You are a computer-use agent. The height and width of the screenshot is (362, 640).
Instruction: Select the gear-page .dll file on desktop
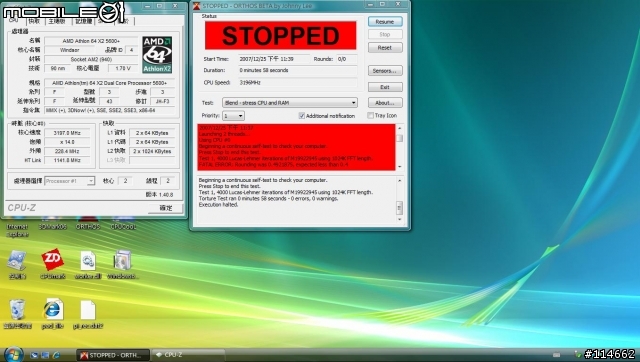[88, 260]
